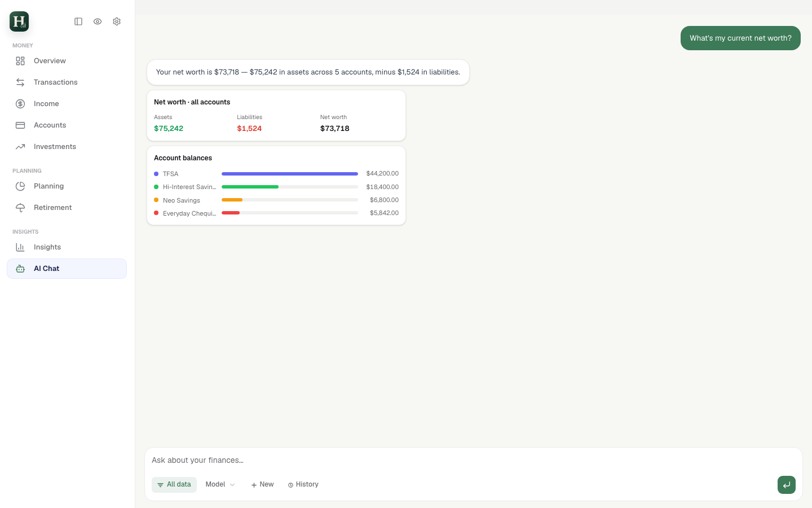Screen dimensions: 812x508
Task: Open chat History
Action: pos(303,485)
